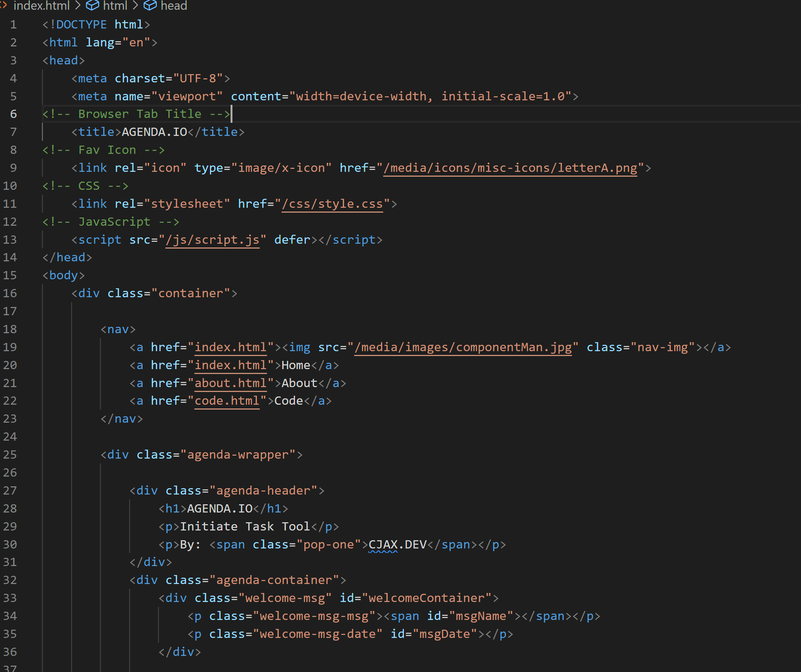The image size is (801, 672).
Task: Follow the code.html href link
Action: tap(227, 401)
